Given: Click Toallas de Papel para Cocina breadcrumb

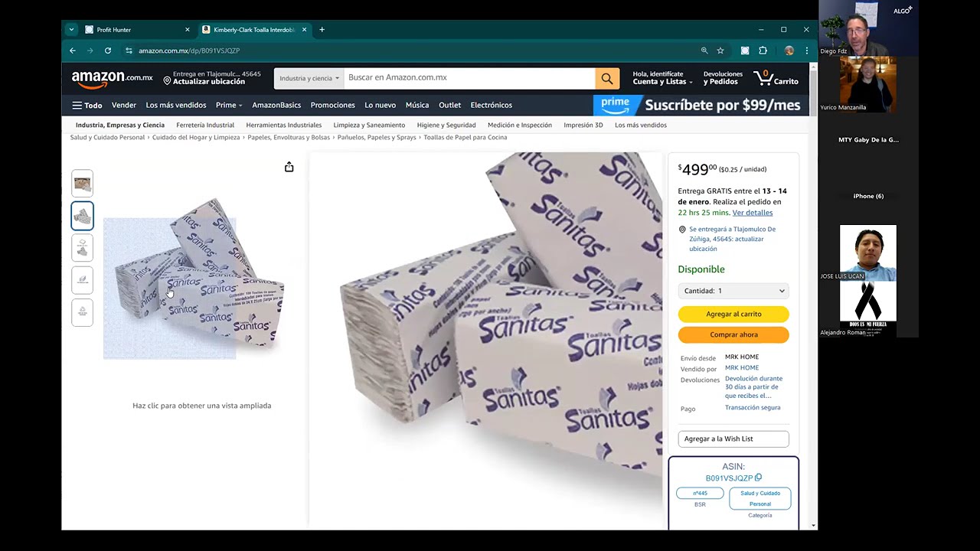Looking at the screenshot, I should click(465, 138).
